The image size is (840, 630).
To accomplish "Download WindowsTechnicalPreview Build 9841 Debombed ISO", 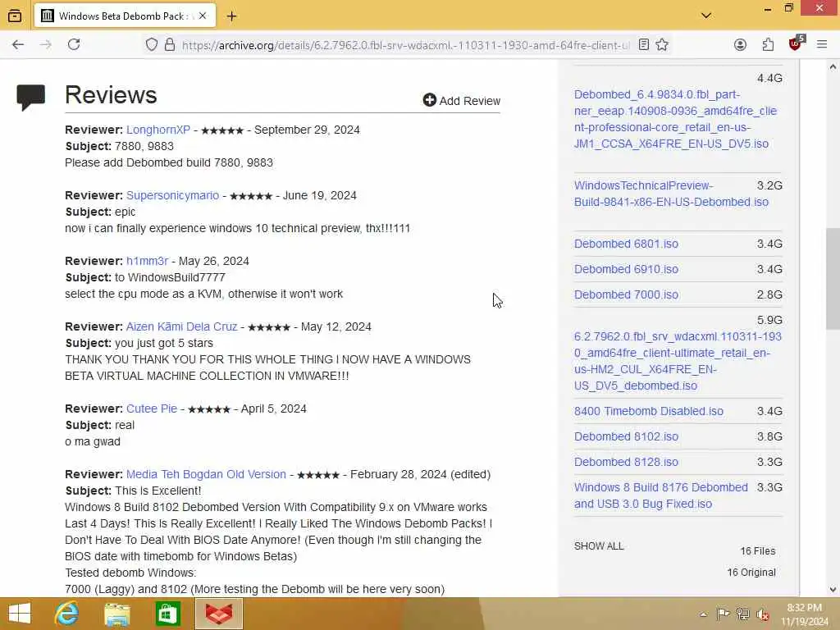I will coord(671,194).
